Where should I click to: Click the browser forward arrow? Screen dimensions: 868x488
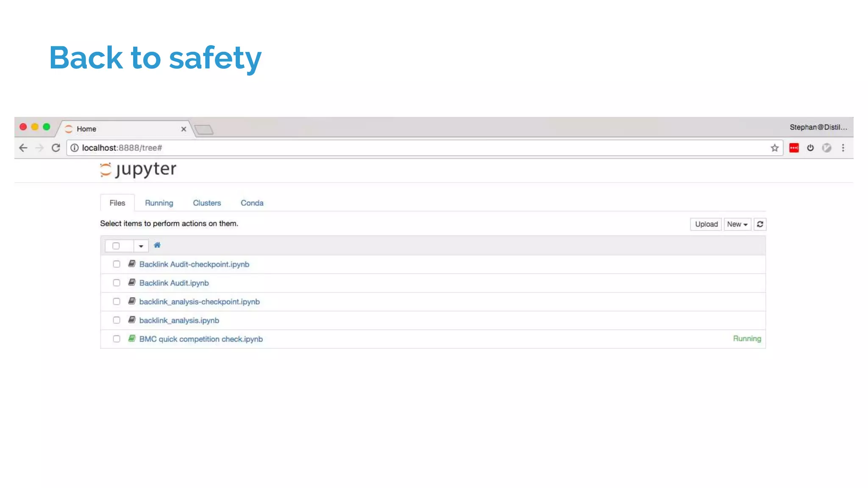click(x=39, y=148)
